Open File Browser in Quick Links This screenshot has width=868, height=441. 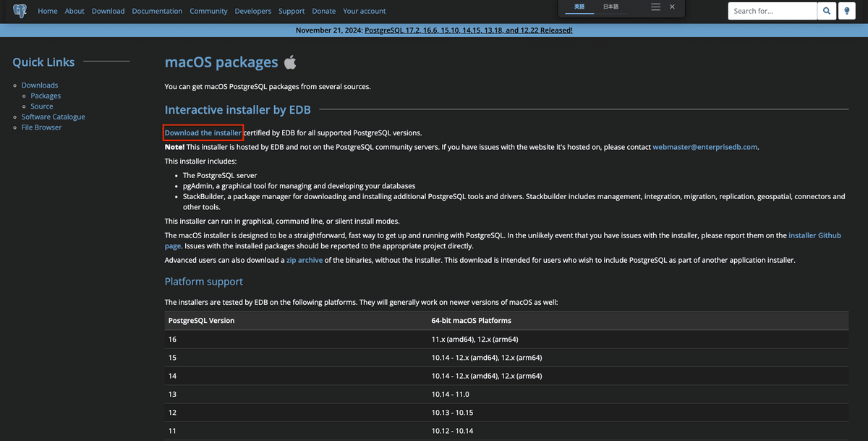pos(42,127)
